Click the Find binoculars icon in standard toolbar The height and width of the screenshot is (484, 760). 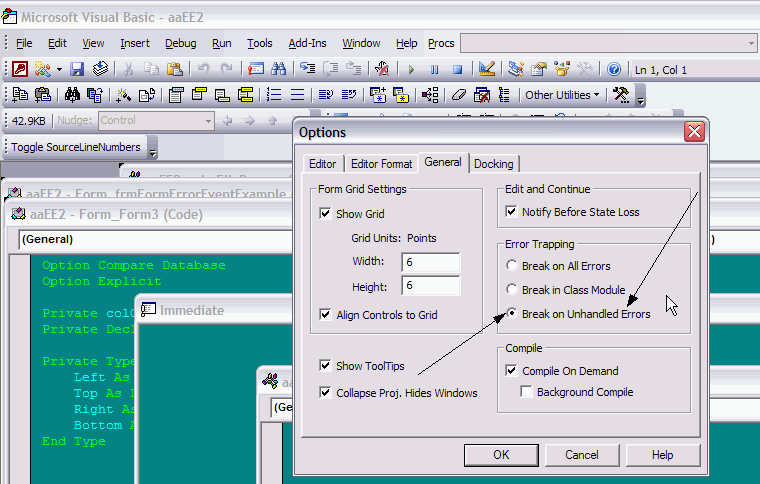(x=279, y=69)
